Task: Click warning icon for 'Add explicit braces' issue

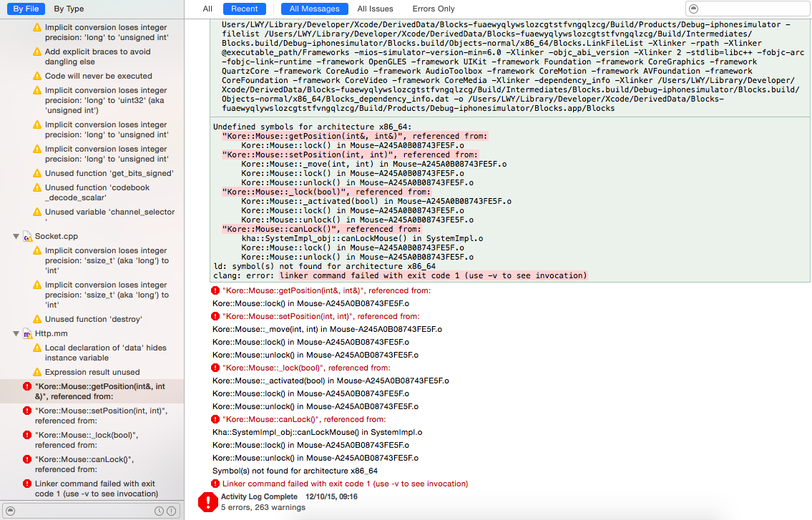Action: 37,51
